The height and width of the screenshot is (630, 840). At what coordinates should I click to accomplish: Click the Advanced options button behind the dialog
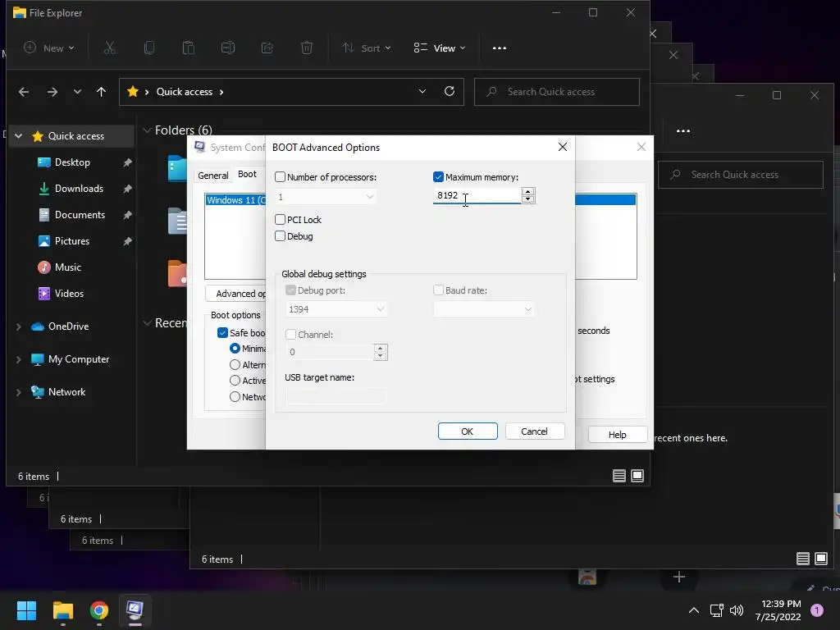[x=235, y=294]
